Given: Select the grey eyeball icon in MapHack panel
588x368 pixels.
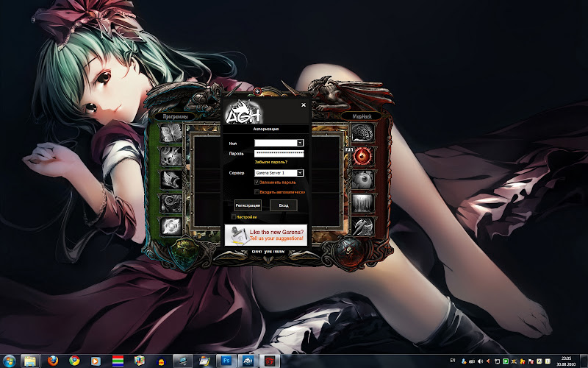Looking at the screenshot, I should pyautogui.click(x=362, y=180).
